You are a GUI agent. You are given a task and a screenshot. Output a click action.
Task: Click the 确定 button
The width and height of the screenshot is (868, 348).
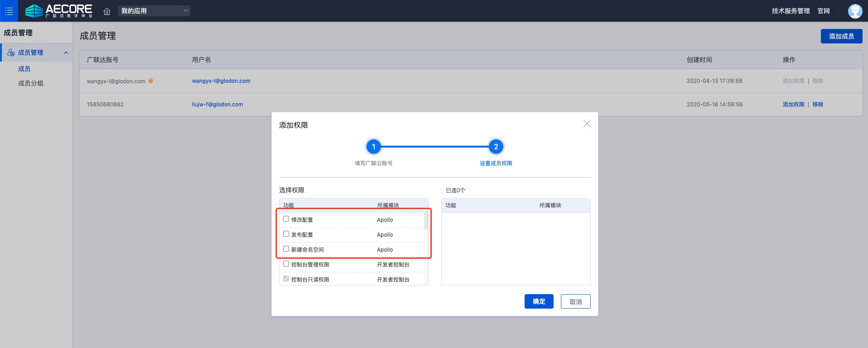coord(539,301)
